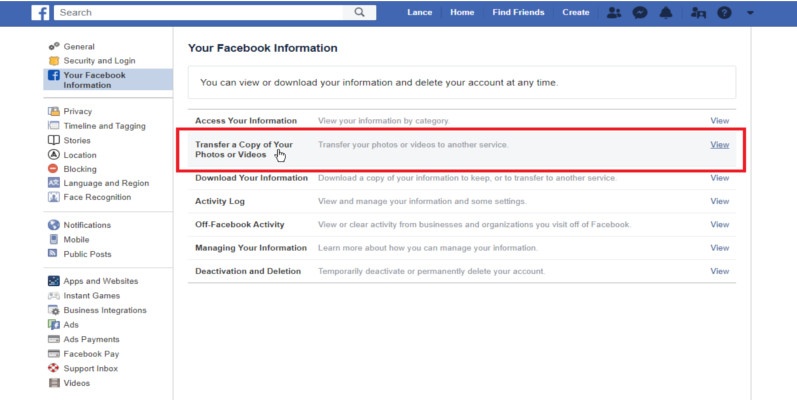Click 'View your information by category' description
The image size is (797, 400).
[383, 120]
